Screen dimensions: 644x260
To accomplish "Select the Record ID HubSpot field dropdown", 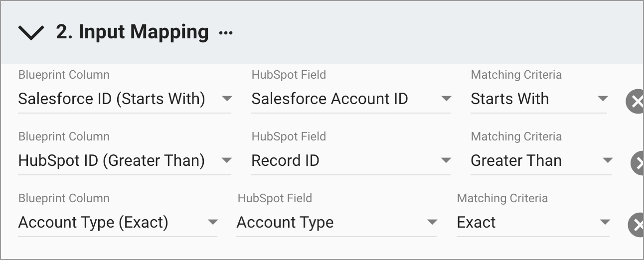I will [x=351, y=161].
